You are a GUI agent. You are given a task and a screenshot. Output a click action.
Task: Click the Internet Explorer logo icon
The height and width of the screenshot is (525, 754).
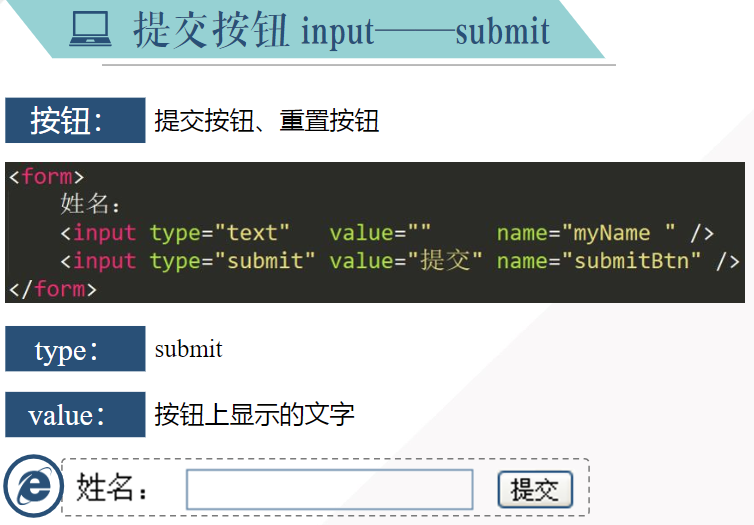coord(33,486)
